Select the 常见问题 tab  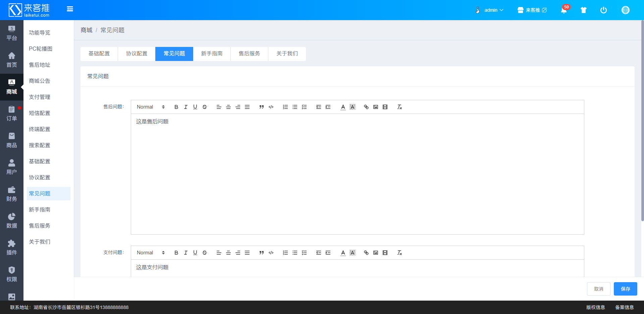174,54
